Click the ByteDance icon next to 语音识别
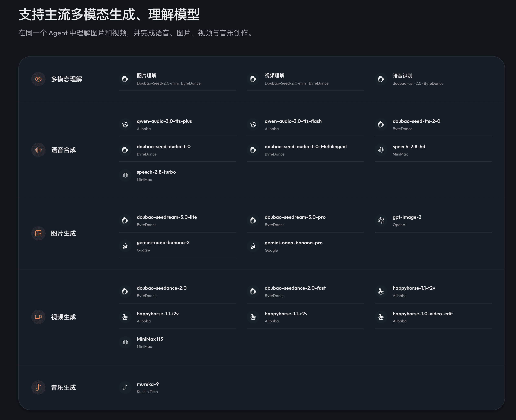The height and width of the screenshot is (420, 516). pos(381,79)
